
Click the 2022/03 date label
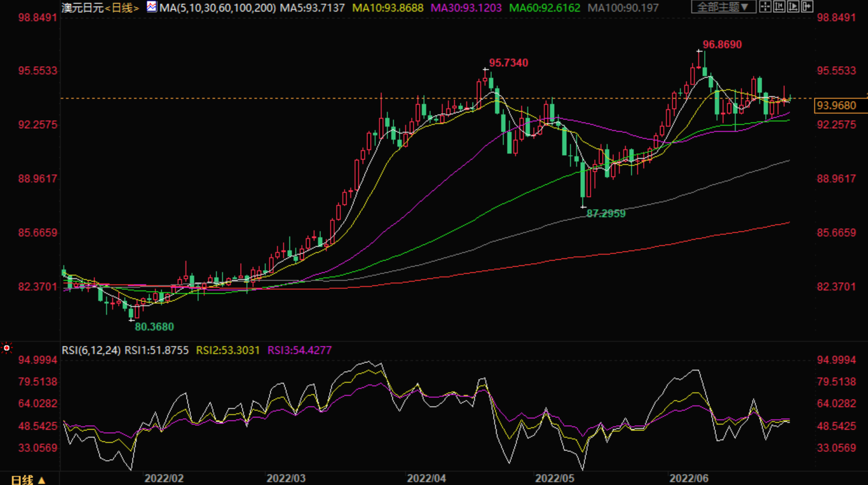[286, 479]
